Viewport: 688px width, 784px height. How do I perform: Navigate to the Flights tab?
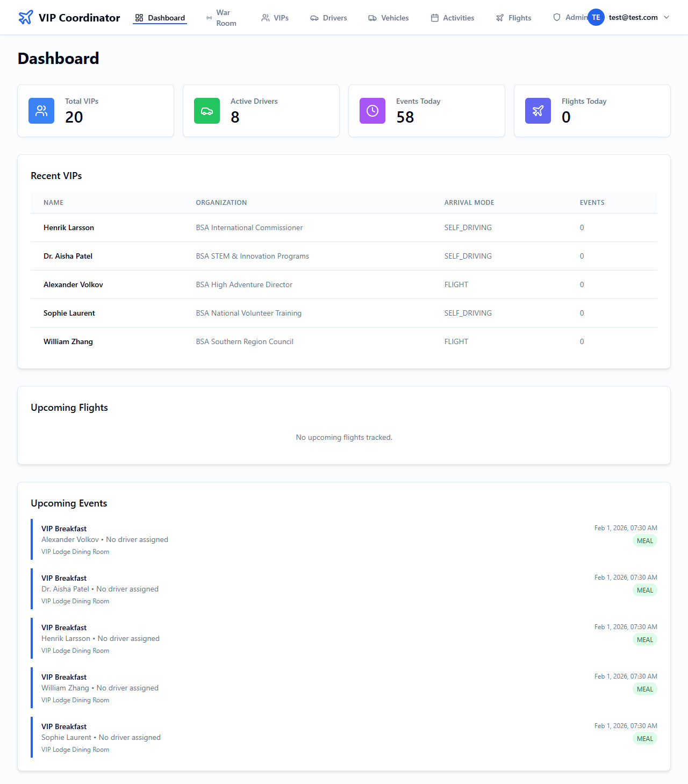513,18
